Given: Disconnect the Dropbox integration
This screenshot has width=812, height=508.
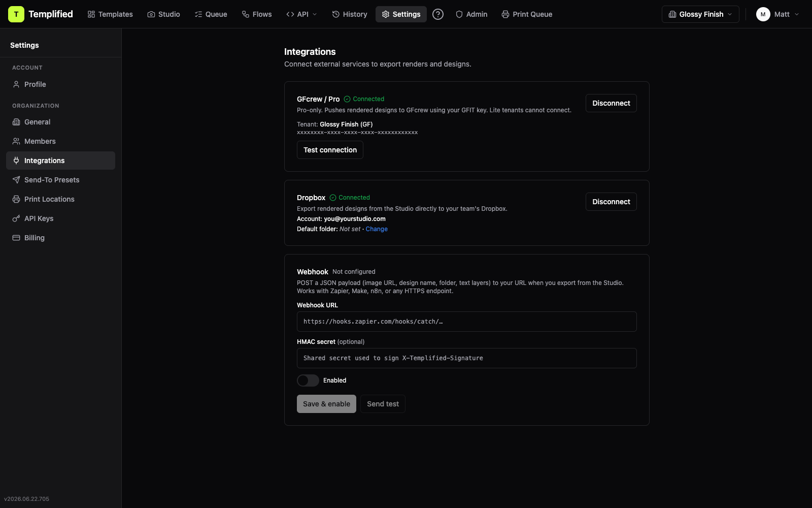Looking at the screenshot, I should click(611, 202).
